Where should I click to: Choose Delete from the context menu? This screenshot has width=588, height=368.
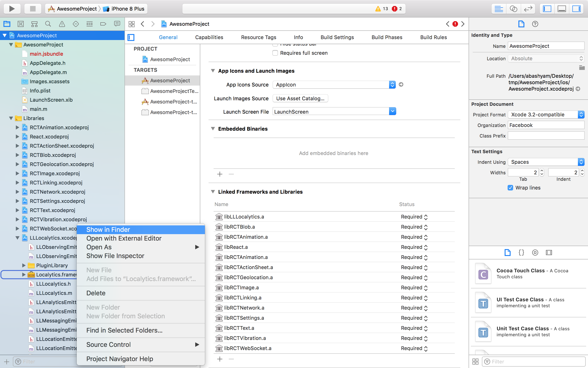click(141, 293)
